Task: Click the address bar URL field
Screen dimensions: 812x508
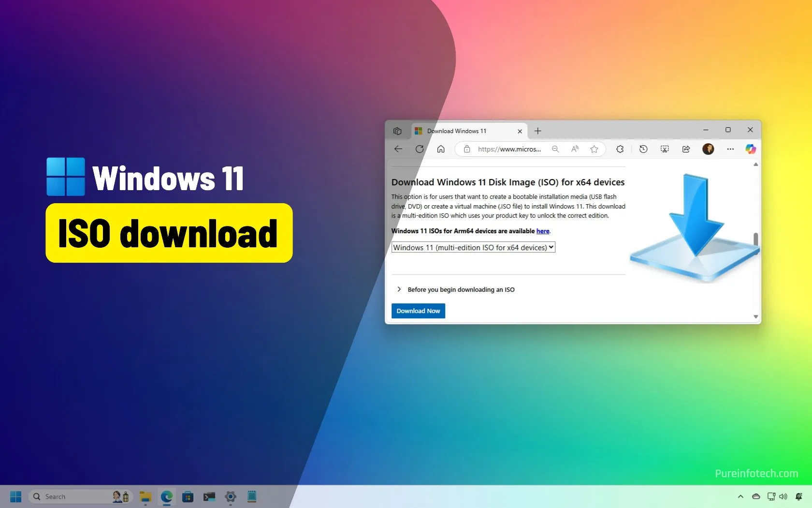Action: click(x=509, y=149)
